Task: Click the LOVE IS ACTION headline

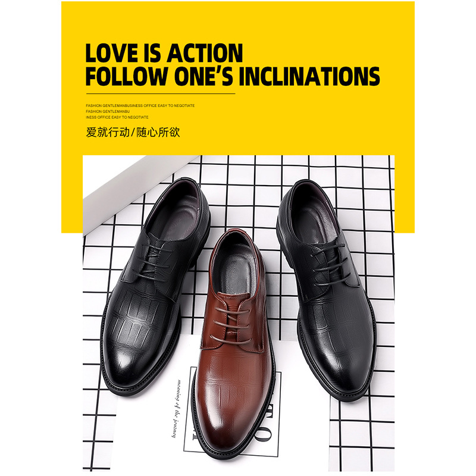Action: coord(164,53)
